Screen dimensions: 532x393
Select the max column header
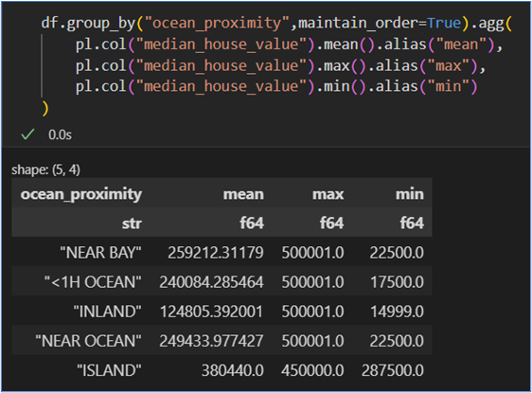[328, 194]
